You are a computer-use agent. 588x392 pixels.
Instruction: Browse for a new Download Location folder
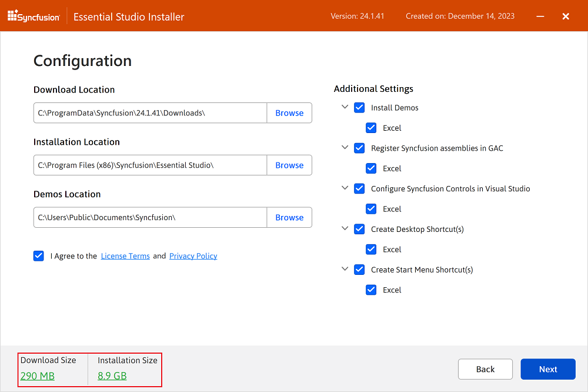click(x=289, y=113)
